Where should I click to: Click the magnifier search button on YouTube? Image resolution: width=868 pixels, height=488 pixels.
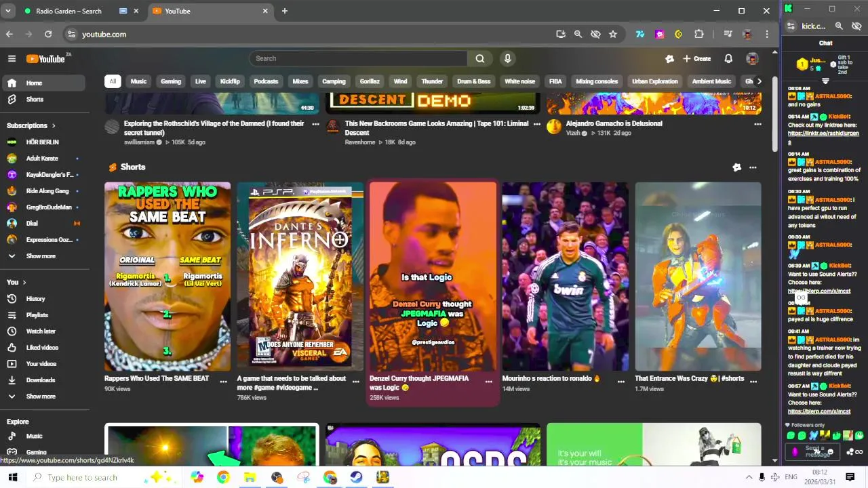[x=480, y=58]
